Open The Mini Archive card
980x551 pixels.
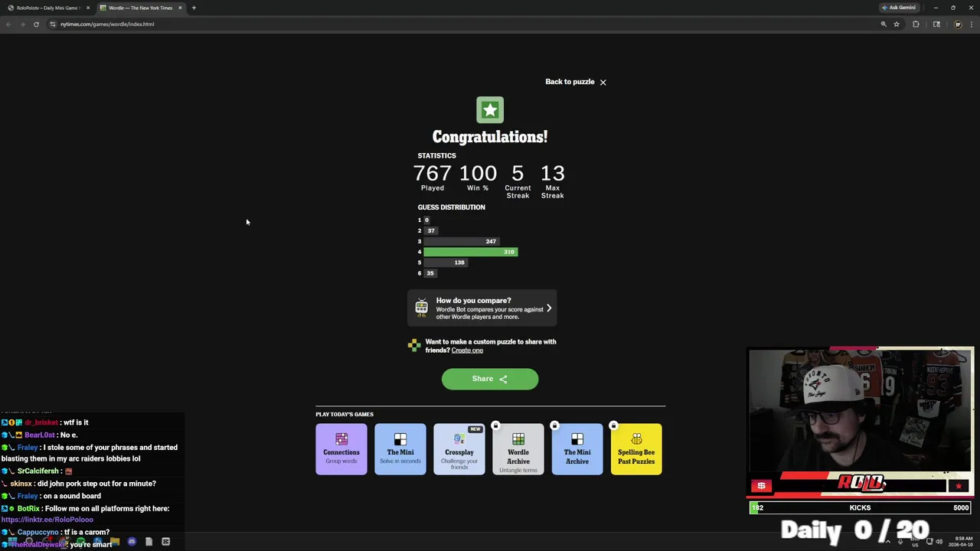[577, 449]
